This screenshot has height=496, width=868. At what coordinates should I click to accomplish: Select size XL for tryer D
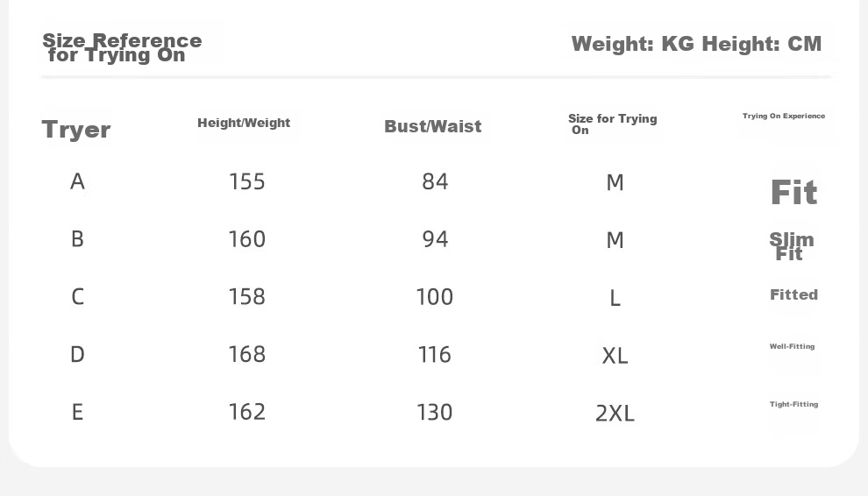coord(615,356)
